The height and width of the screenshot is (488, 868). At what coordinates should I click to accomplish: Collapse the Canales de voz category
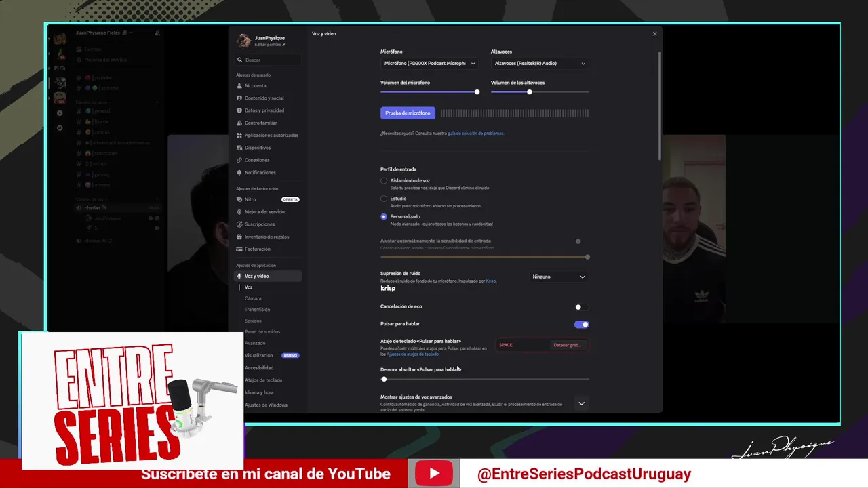pos(90,199)
